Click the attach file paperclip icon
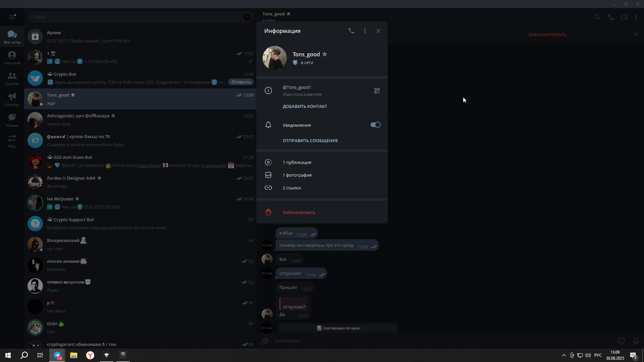The height and width of the screenshot is (362, 644). point(265,341)
